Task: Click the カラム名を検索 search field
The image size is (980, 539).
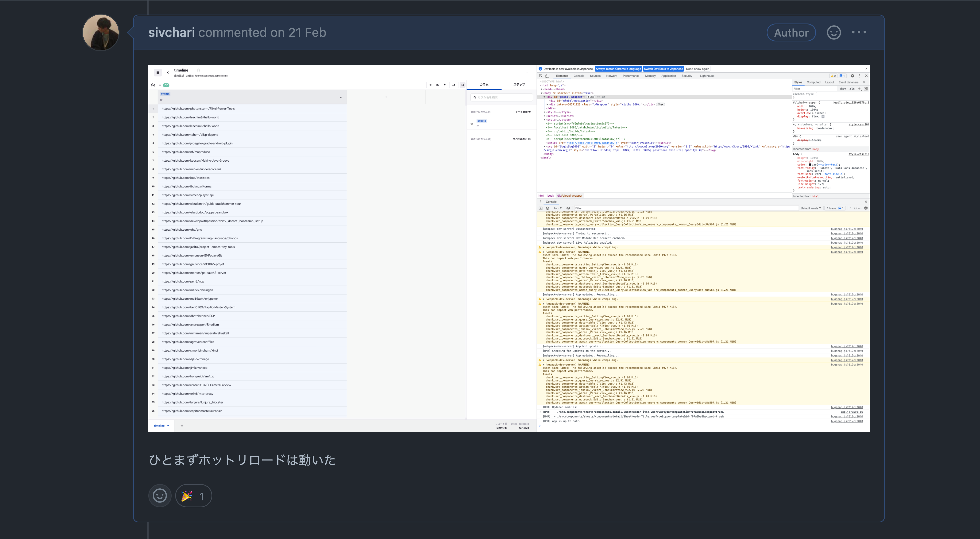Action: (502, 97)
